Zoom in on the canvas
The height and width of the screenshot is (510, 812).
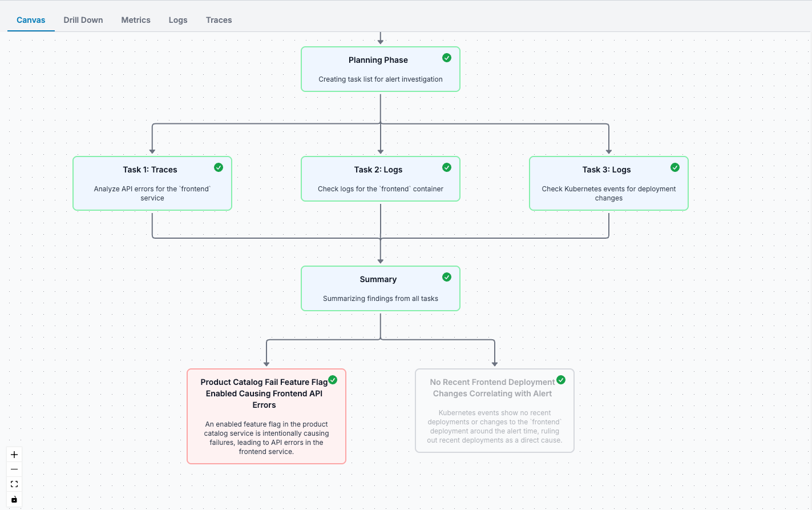[x=14, y=455]
